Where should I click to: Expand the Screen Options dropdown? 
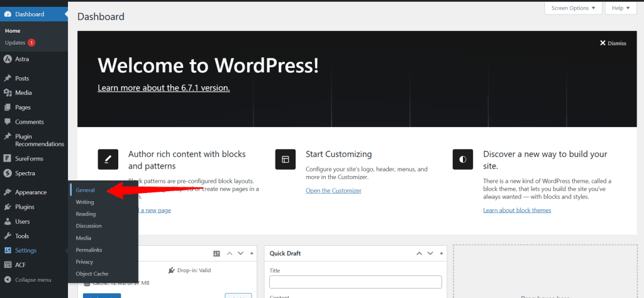point(573,8)
